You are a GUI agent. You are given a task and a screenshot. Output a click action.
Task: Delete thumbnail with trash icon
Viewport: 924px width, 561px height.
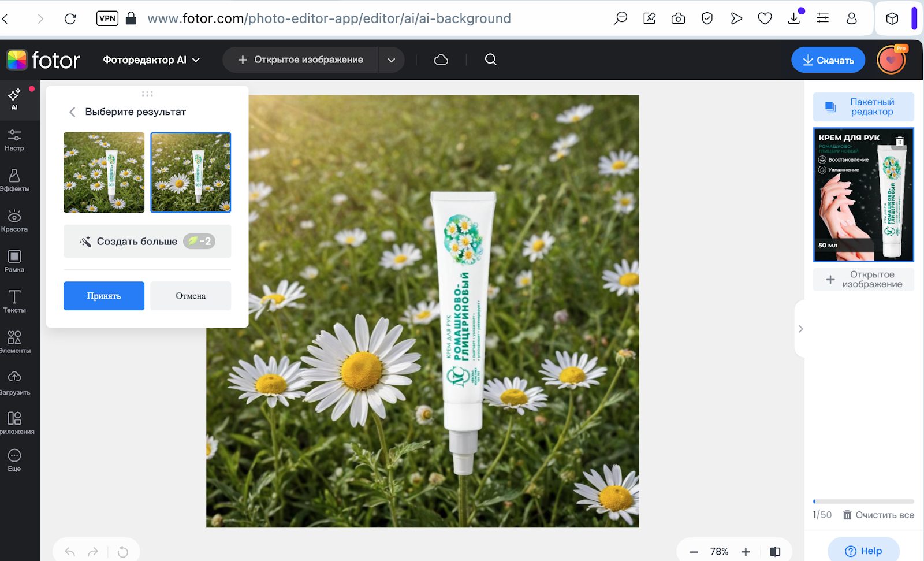900,141
